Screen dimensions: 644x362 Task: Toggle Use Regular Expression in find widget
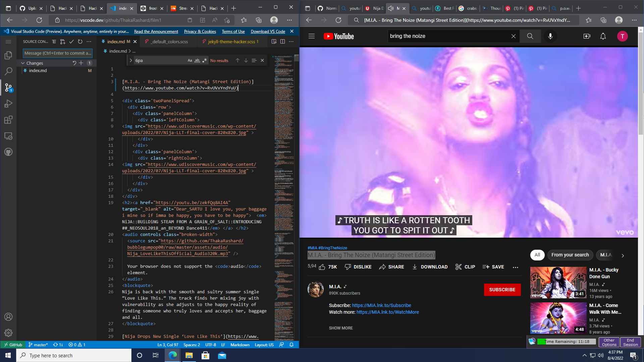tap(205, 60)
